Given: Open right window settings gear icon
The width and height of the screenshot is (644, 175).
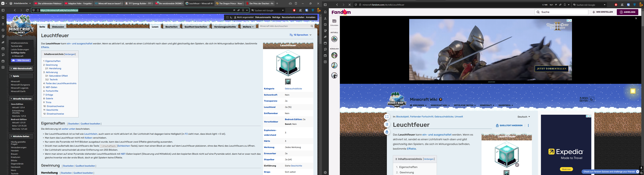Looking at the screenshot, I should (x=325, y=172).
